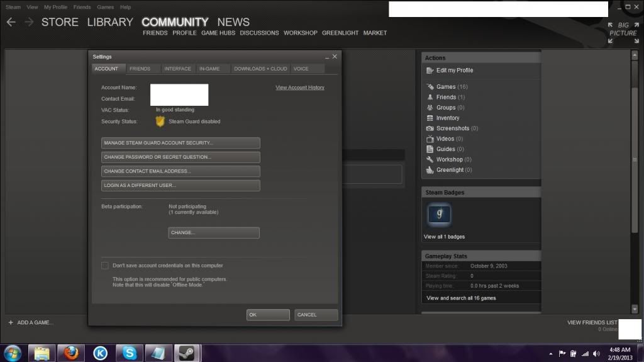Viewport: 644px width, 362px height.
Task: Go forward with the right arrow
Action: [29, 22]
